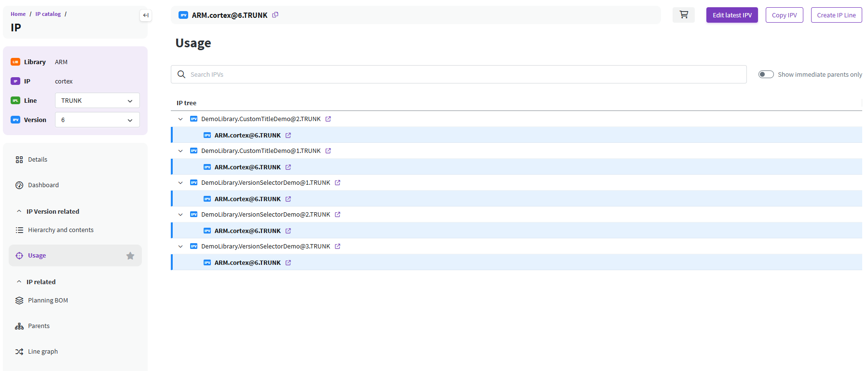Image resolution: width=868 pixels, height=371 pixels.
Task: Open the Version dropdown showing 6
Action: [x=97, y=120]
